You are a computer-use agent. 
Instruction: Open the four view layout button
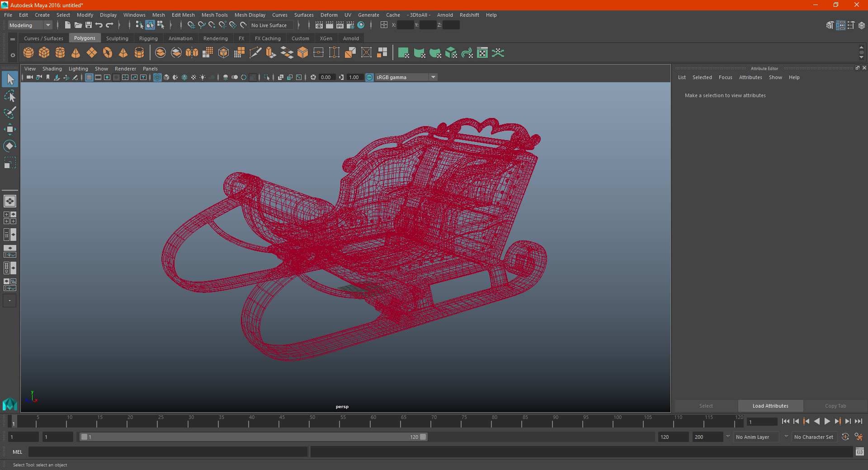9,218
